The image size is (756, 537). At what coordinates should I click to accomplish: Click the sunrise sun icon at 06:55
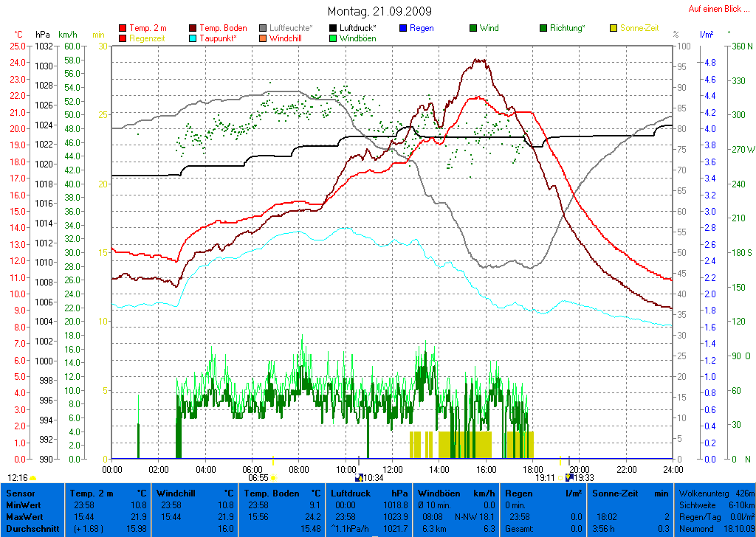coord(274,478)
